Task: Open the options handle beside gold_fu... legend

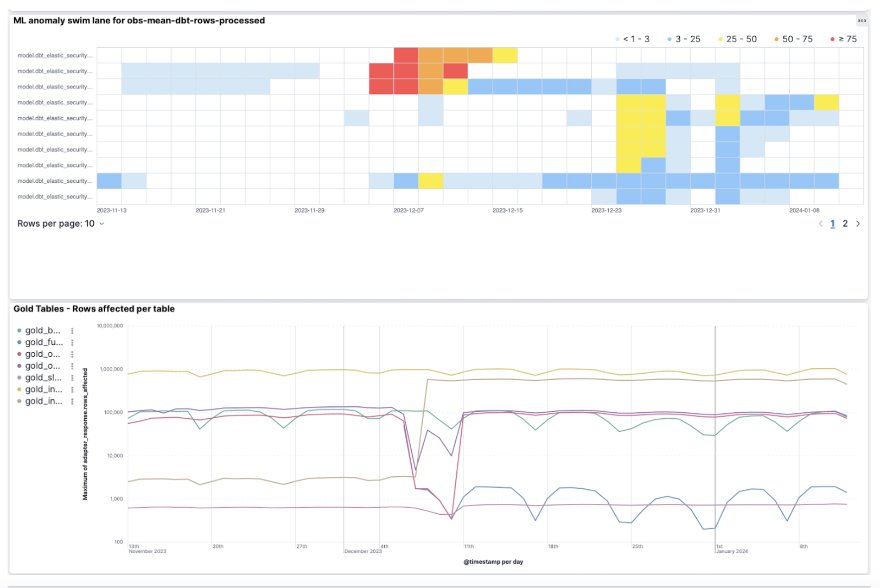Action: click(x=72, y=343)
